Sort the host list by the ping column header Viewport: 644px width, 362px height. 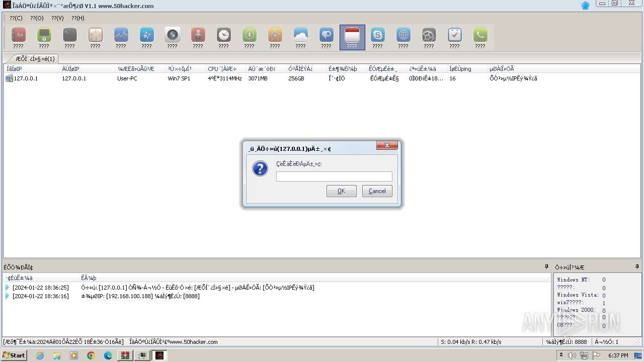(467, 69)
